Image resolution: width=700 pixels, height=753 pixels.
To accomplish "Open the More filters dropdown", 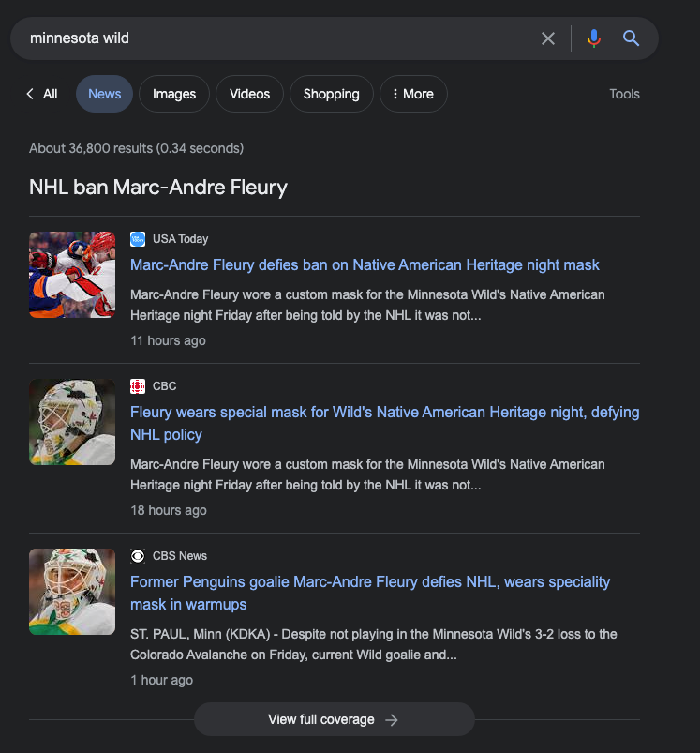I will [x=413, y=94].
